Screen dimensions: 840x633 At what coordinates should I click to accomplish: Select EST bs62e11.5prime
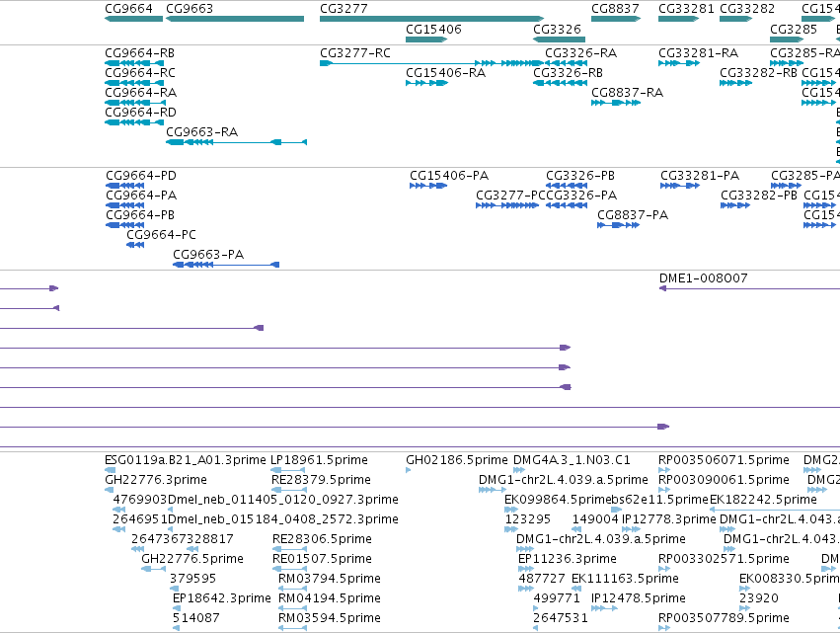tap(617, 510)
